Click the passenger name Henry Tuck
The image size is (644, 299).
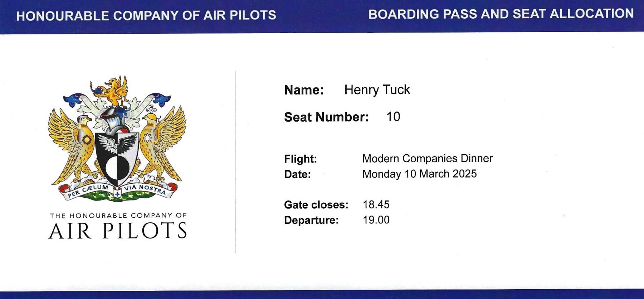(377, 90)
